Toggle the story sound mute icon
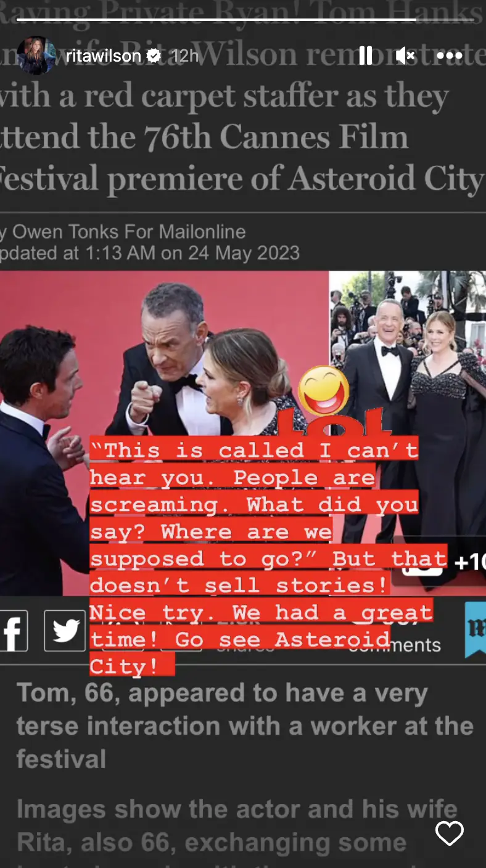486x868 pixels. [x=405, y=55]
